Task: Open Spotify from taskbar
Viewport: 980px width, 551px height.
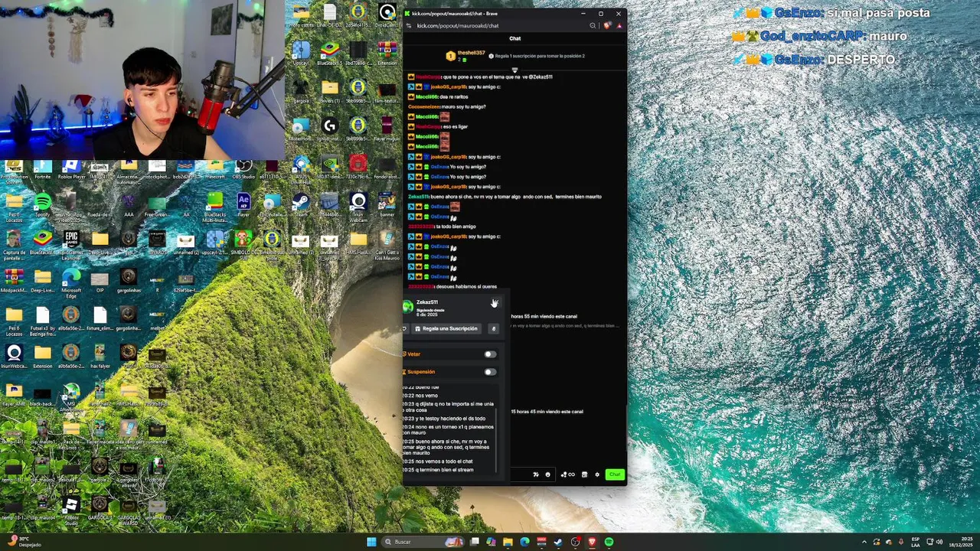Action: click(609, 542)
